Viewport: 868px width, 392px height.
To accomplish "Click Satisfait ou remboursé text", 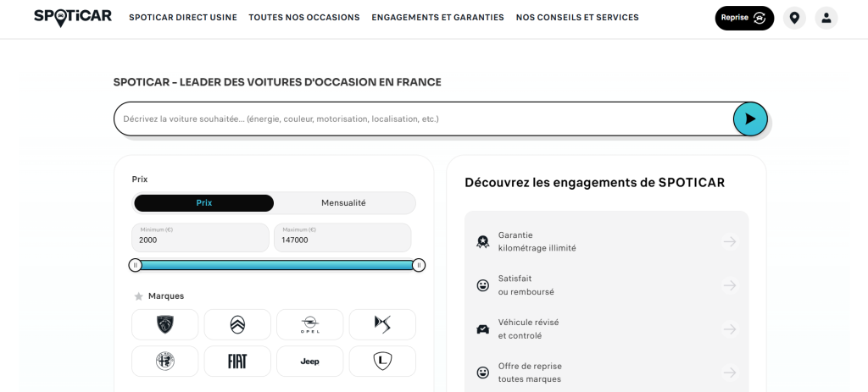I will [526, 285].
